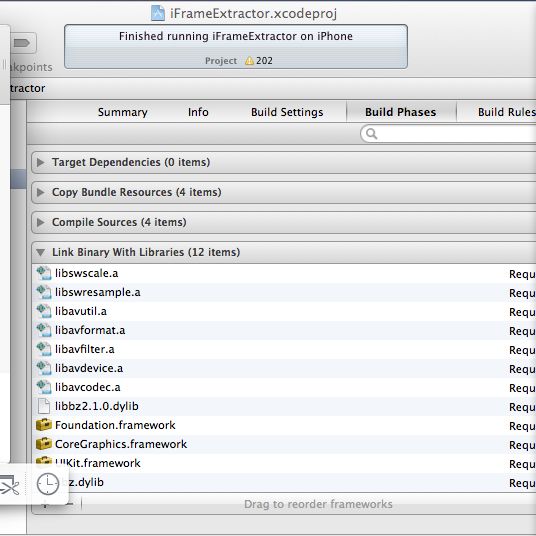The width and height of the screenshot is (536, 536).
Task: Select libavfilter.a row
Action: click(284, 349)
